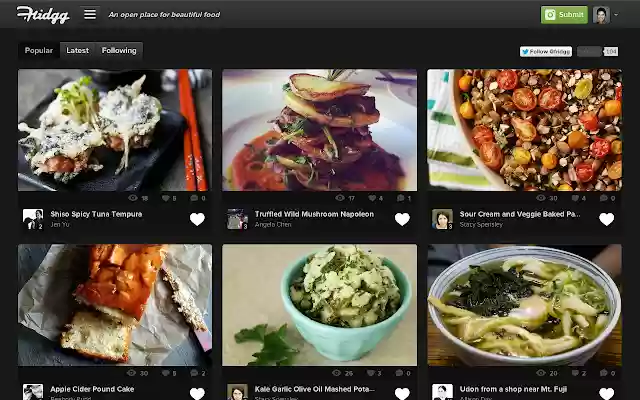The image size is (640, 400).
Task: Click the views eye icon on Sour Cream post
Action: pyautogui.click(x=541, y=198)
